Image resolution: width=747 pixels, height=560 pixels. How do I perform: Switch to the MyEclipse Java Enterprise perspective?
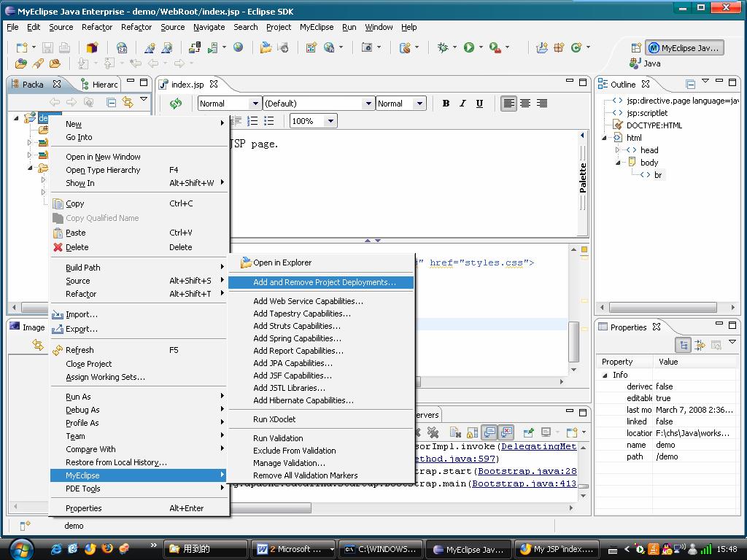(x=684, y=48)
